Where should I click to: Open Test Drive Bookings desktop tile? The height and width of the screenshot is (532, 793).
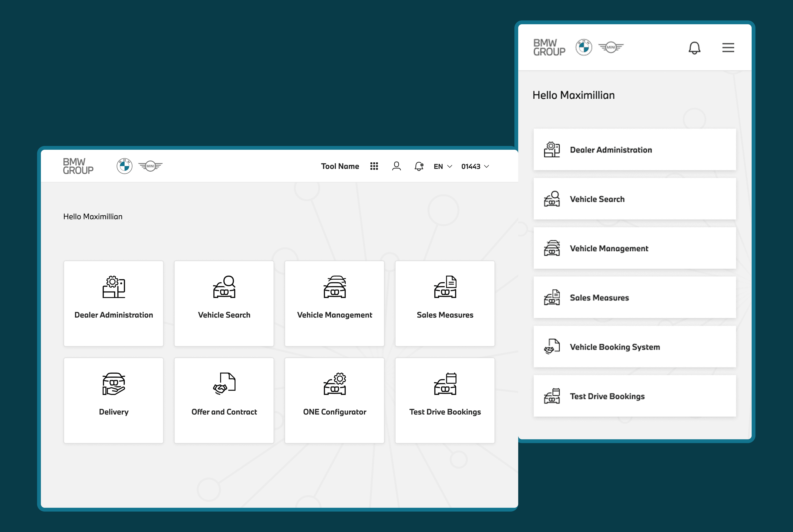(445, 400)
